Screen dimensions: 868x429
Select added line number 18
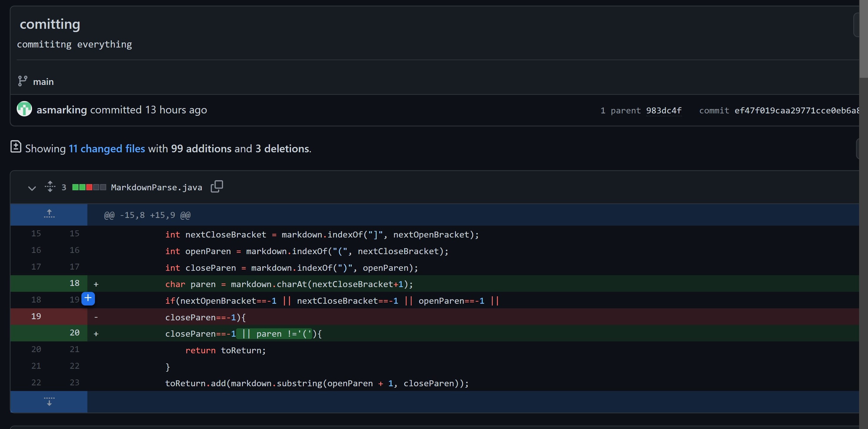[x=74, y=283]
